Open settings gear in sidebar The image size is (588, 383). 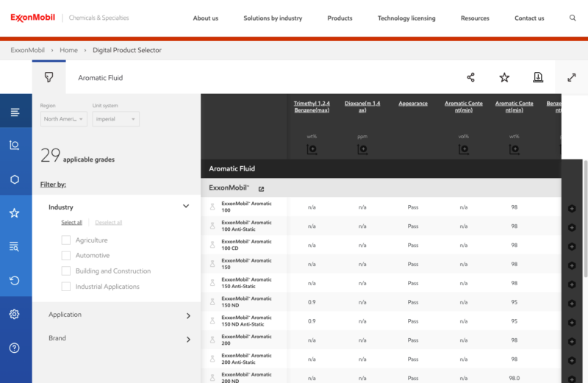pos(14,314)
